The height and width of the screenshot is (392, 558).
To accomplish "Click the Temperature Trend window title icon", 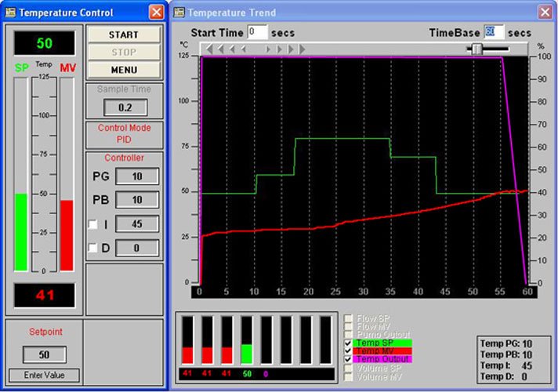I will coord(179,13).
